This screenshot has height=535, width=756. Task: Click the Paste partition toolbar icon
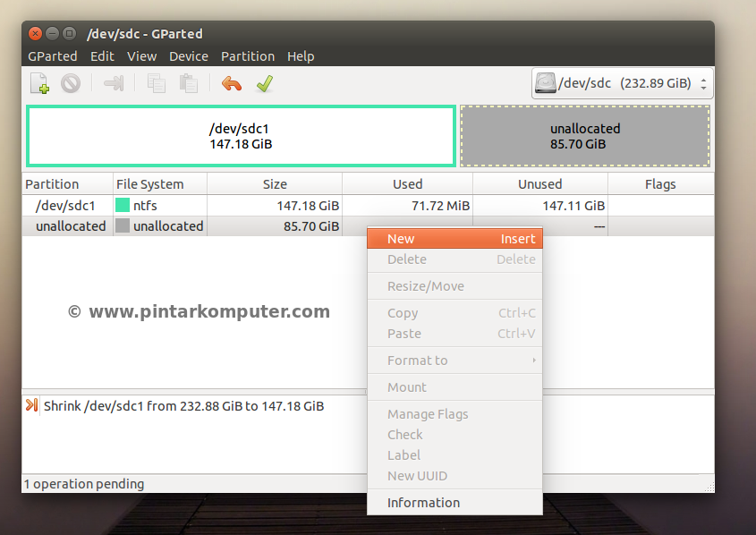(189, 83)
